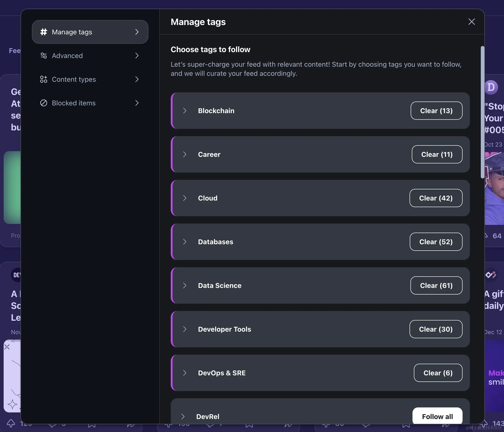Viewport: 504px width, 432px height.
Task: Click the purple D avatar icon
Action: [491, 87]
